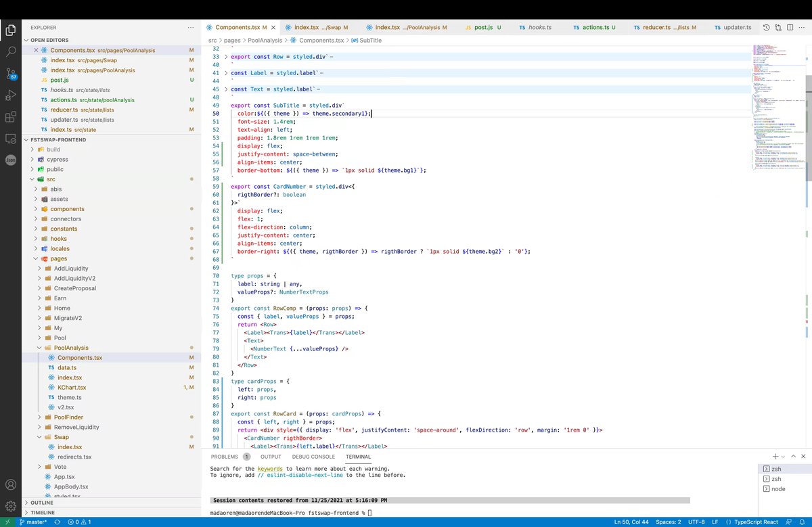Maximize the terminal panel with the up chevron
The image size is (812, 527).
pos(792,457)
